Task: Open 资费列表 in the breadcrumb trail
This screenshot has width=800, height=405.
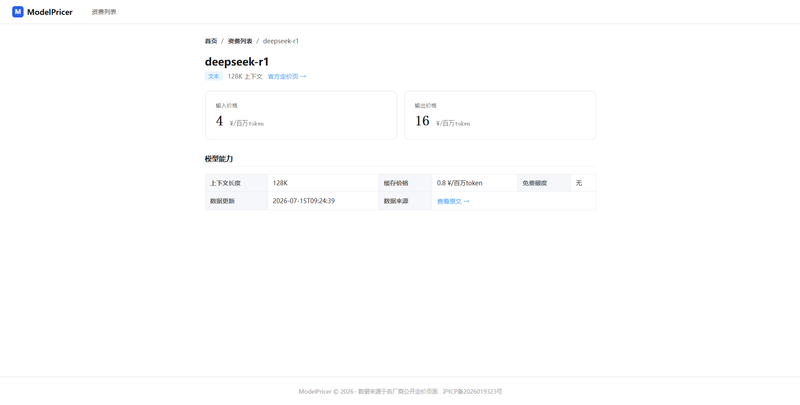Action: tap(240, 41)
